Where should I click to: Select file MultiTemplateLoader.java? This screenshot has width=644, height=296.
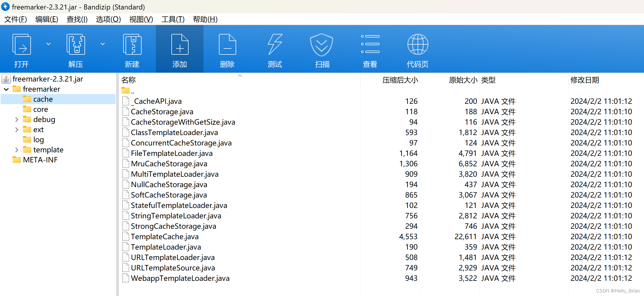point(175,174)
